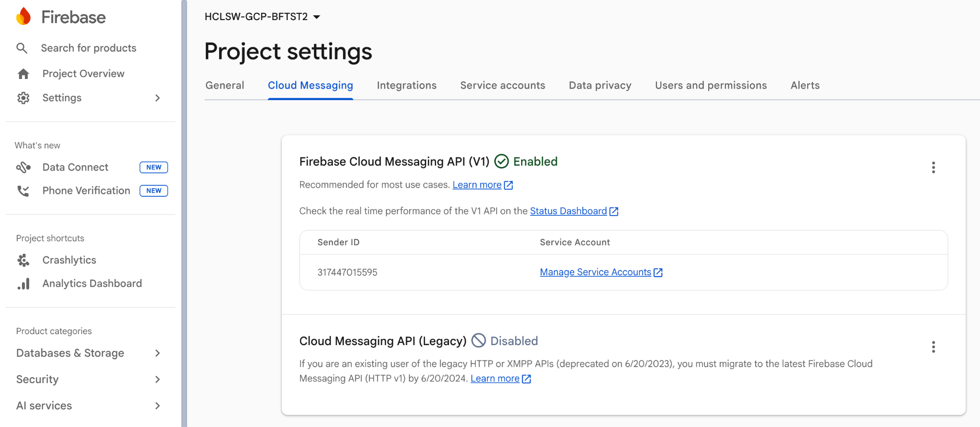Screen dimensions: 980x427
Task: Click the Enabled green checkmark icon
Action: pyautogui.click(x=501, y=161)
